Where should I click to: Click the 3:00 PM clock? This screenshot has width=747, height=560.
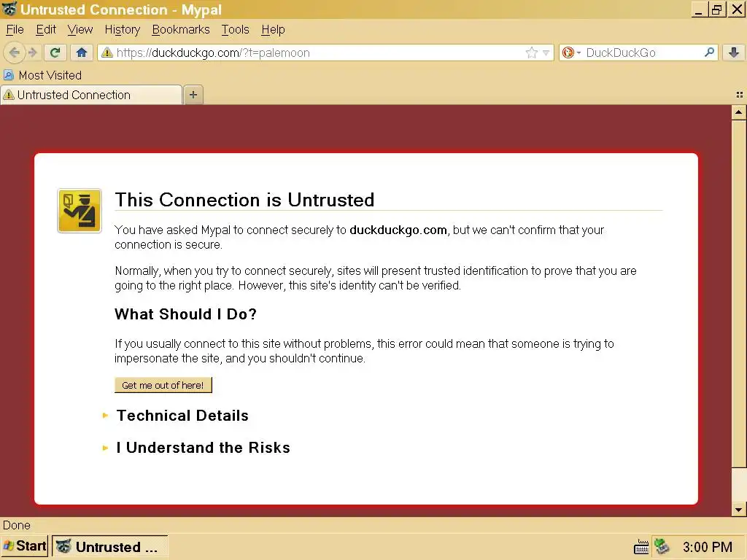click(707, 547)
